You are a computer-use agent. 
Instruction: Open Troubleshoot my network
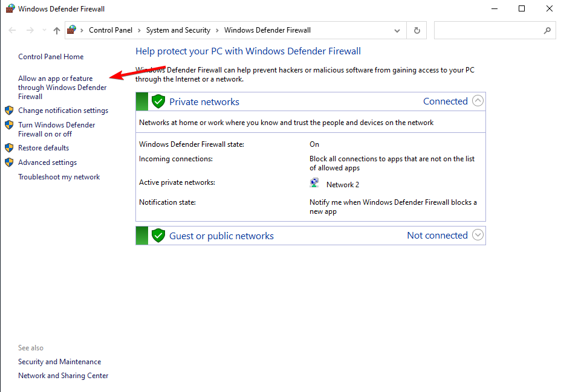(x=59, y=177)
